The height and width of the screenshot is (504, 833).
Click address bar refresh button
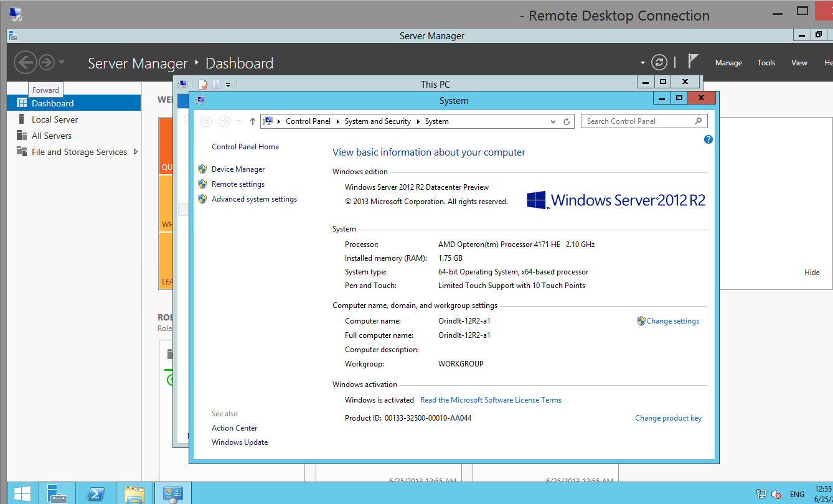pos(567,121)
